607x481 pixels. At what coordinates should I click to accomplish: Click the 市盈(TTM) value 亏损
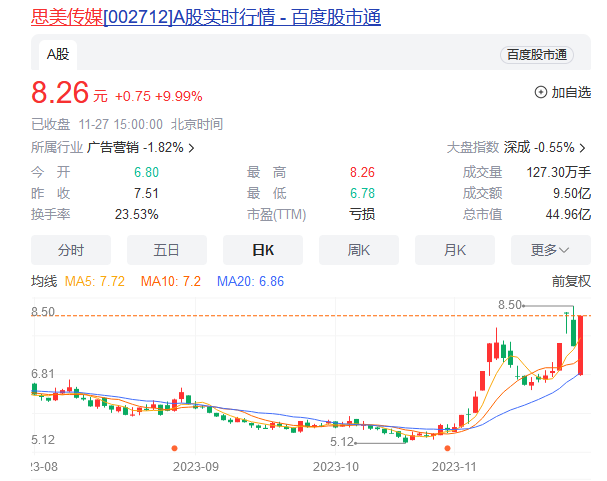(x=362, y=214)
